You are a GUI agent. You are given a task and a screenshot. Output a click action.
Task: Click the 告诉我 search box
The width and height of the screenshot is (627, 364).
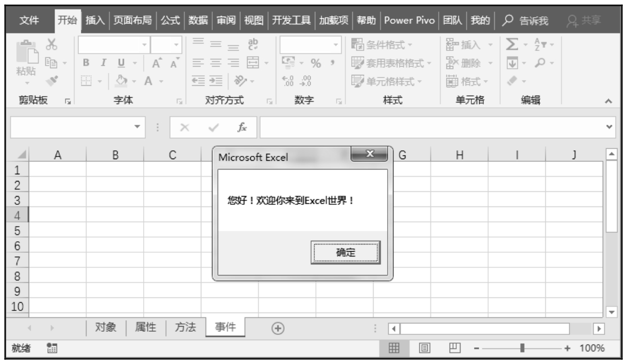click(527, 20)
